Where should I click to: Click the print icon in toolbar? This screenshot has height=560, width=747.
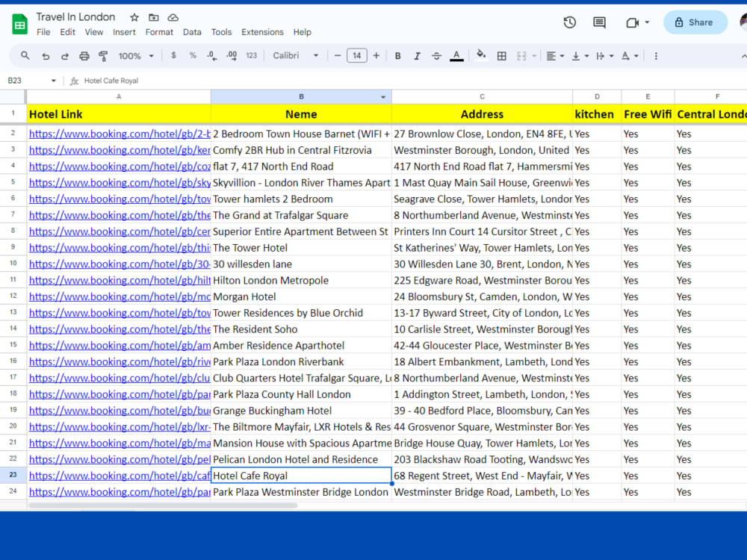click(84, 56)
